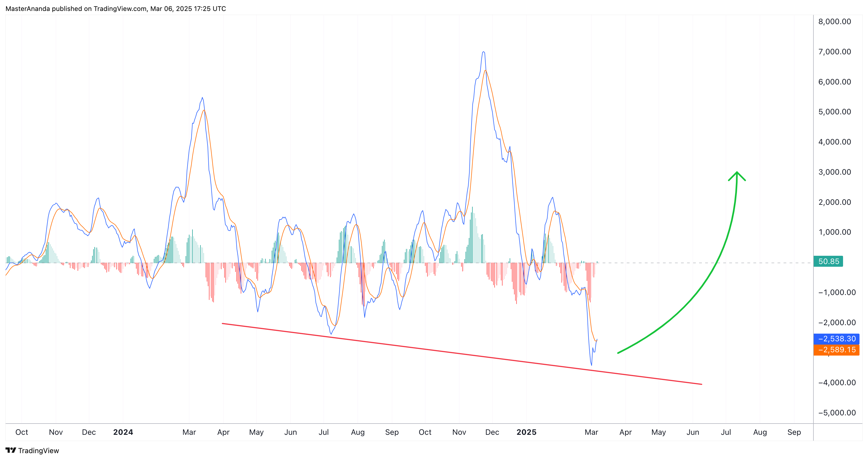The width and height of the screenshot is (868, 460).
Task: Click the Apr label after 2024
Action: (223, 432)
